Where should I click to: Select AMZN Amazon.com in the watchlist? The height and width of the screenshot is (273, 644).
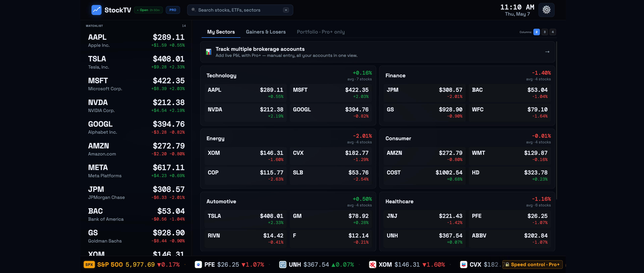(136, 149)
